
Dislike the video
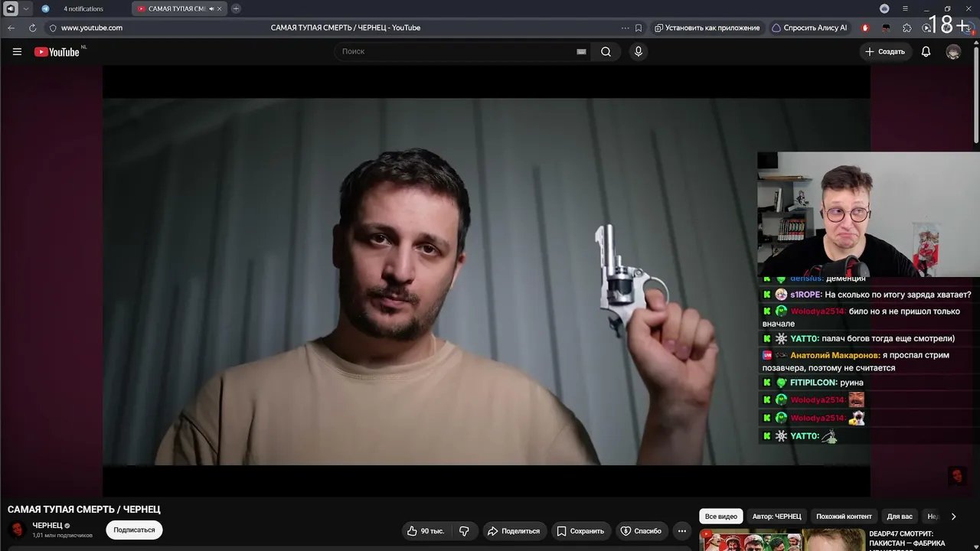click(x=464, y=531)
